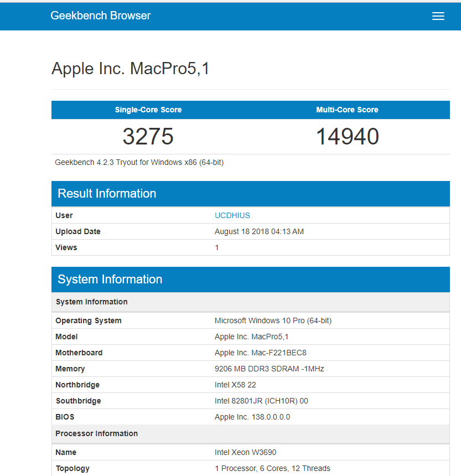
Task: Click the multi-core score value 14940
Action: point(347,137)
